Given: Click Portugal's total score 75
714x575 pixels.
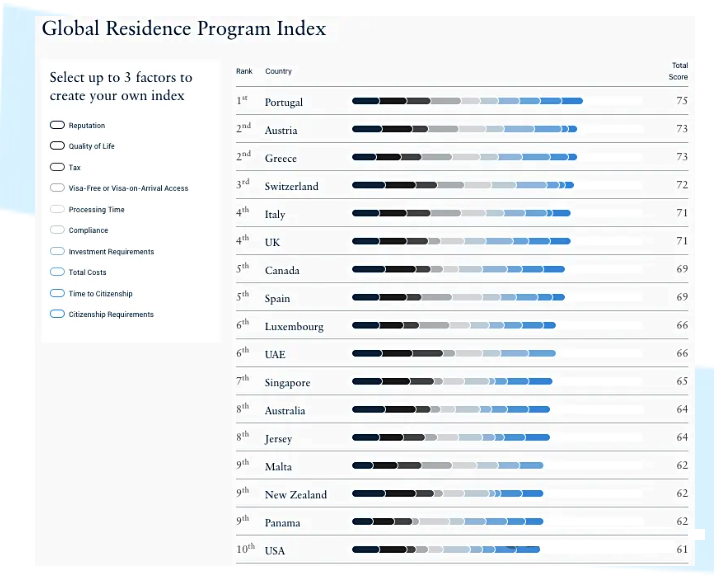Looking at the screenshot, I should (682, 101).
